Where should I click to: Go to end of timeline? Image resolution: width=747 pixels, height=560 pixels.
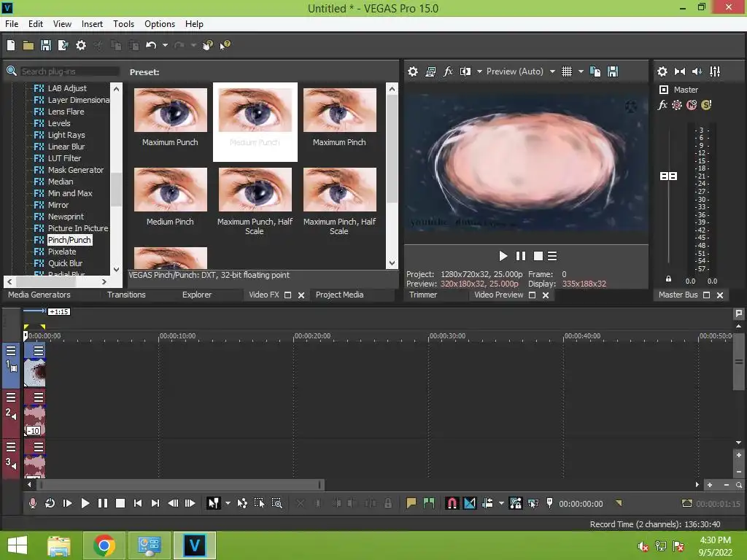[x=155, y=503]
